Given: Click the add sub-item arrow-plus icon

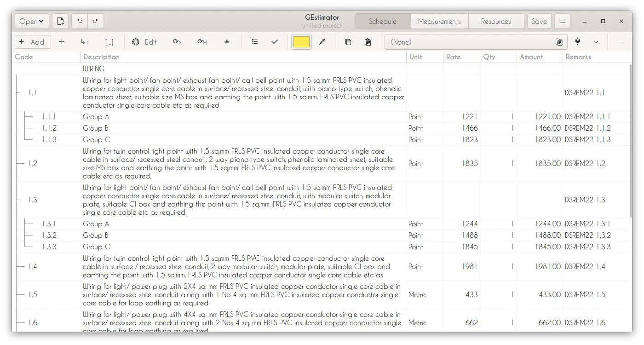Looking at the screenshot, I should [85, 42].
